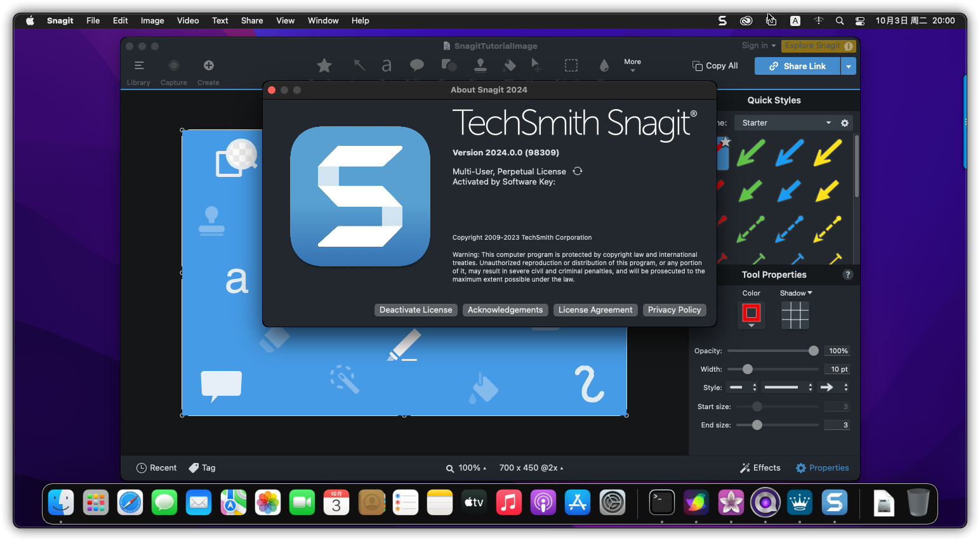This screenshot has height=541, width=980.
Task: Apply the dashed blue arrow quick style
Action: coord(790,229)
